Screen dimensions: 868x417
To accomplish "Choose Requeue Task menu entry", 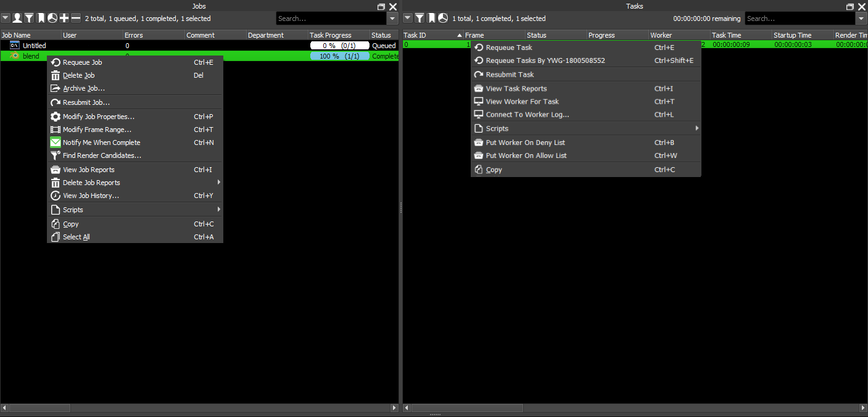I will tap(586, 47).
